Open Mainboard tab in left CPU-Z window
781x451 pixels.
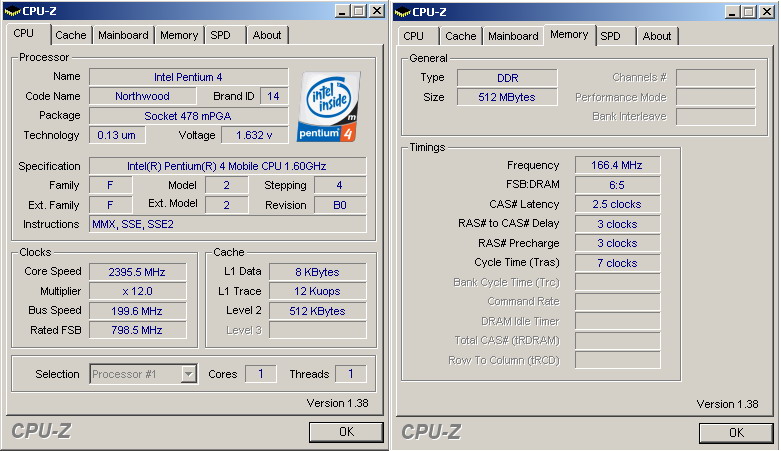123,35
